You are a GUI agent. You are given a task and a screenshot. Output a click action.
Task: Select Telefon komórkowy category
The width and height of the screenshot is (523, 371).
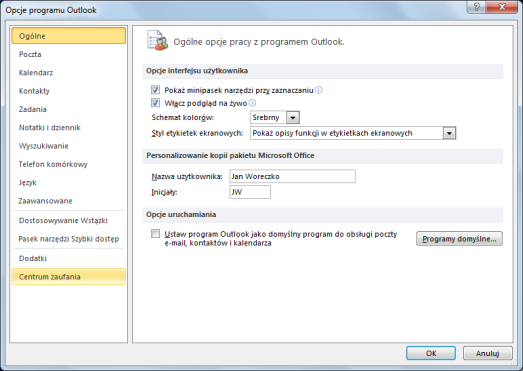tap(68, 164)
